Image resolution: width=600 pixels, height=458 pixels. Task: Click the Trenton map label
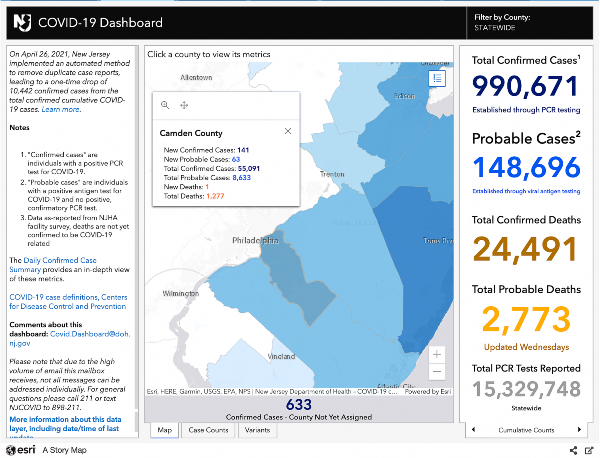point(332,174)
